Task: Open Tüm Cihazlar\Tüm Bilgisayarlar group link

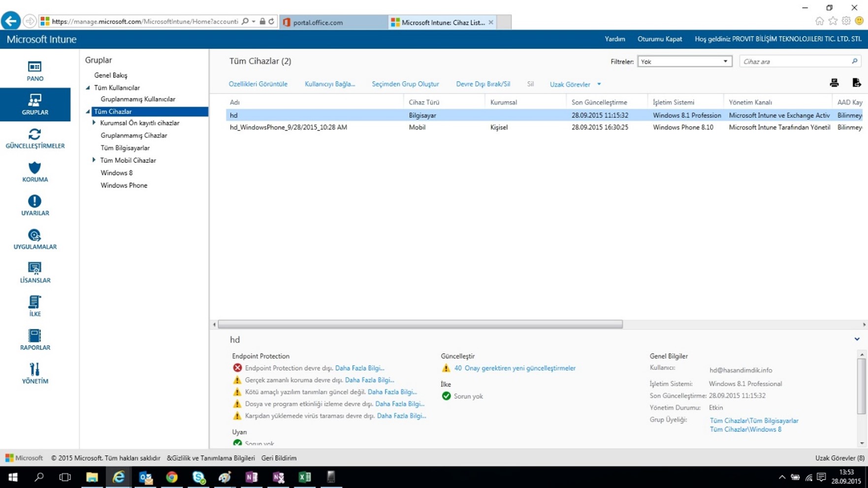Action: tap(754, 421)
